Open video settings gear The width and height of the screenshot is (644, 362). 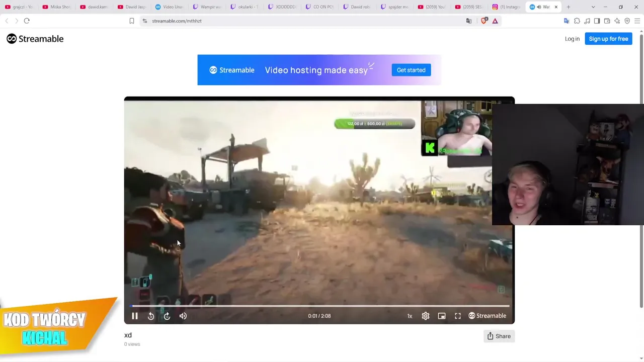[426, 316]
